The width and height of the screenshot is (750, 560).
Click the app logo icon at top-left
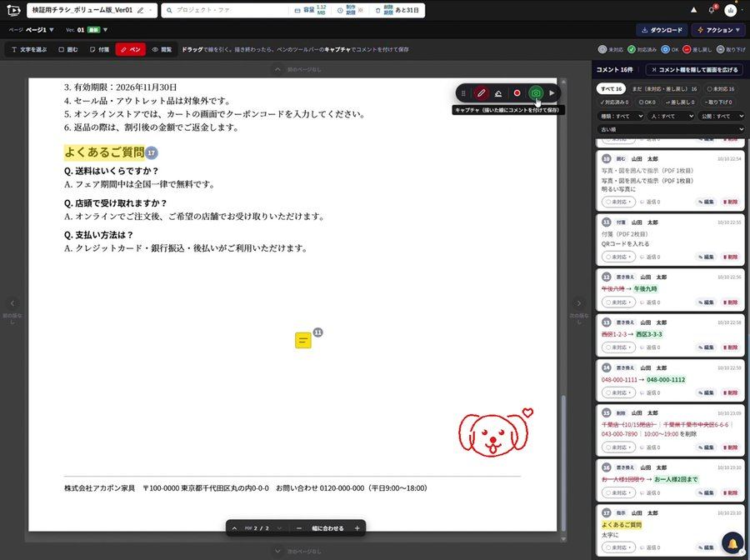click(13, 10)
